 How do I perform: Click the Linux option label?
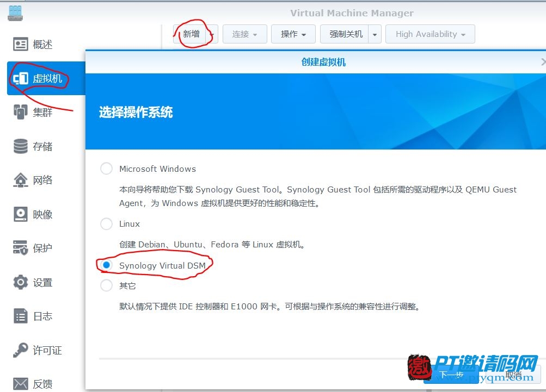(130, 224)
